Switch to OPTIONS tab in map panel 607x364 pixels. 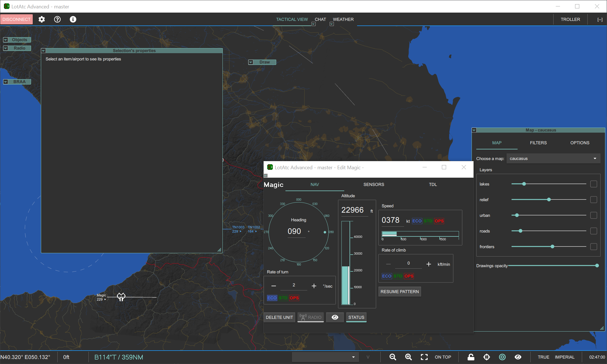click(x=580, y=143)
